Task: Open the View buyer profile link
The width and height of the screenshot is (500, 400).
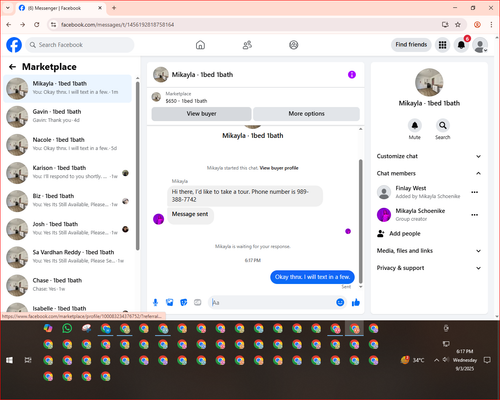Action: (279, 168)
